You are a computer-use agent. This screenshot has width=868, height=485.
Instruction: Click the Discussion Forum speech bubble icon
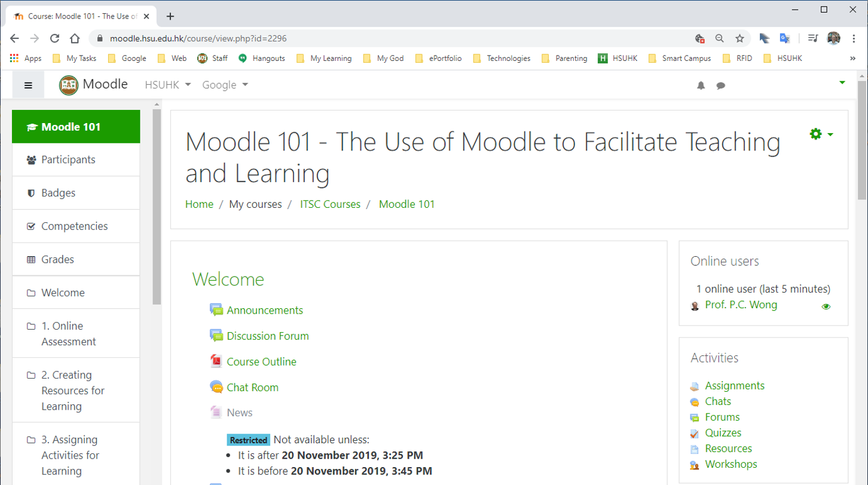pyautogui.click(x=215, y=336)
